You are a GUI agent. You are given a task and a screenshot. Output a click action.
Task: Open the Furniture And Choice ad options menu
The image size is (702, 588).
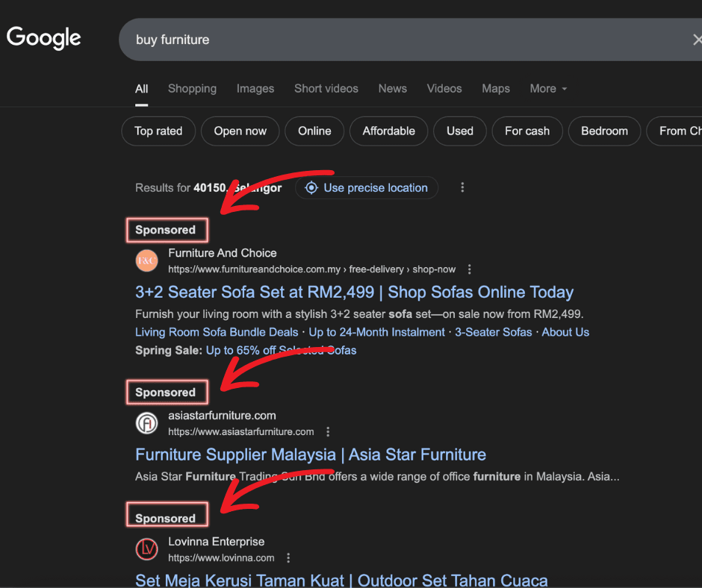tap(469, 269)
